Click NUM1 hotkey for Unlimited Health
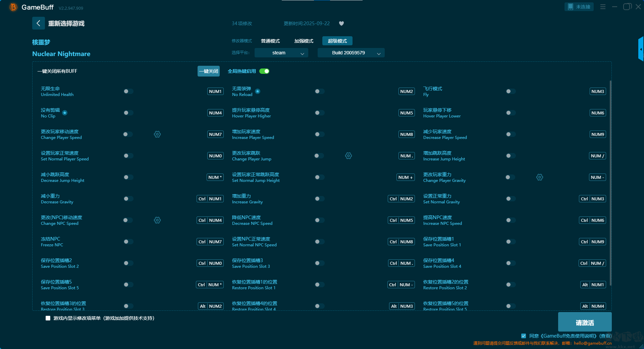The width and height of the screenshot is (644, 349). point(215,91)
